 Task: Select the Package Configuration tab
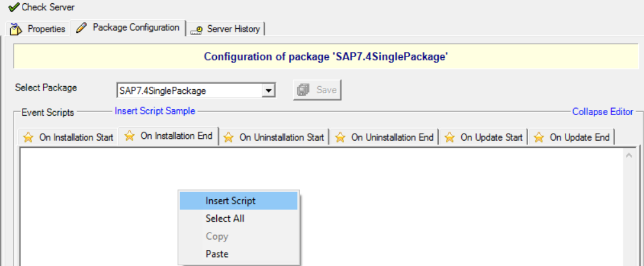(128, 28)
